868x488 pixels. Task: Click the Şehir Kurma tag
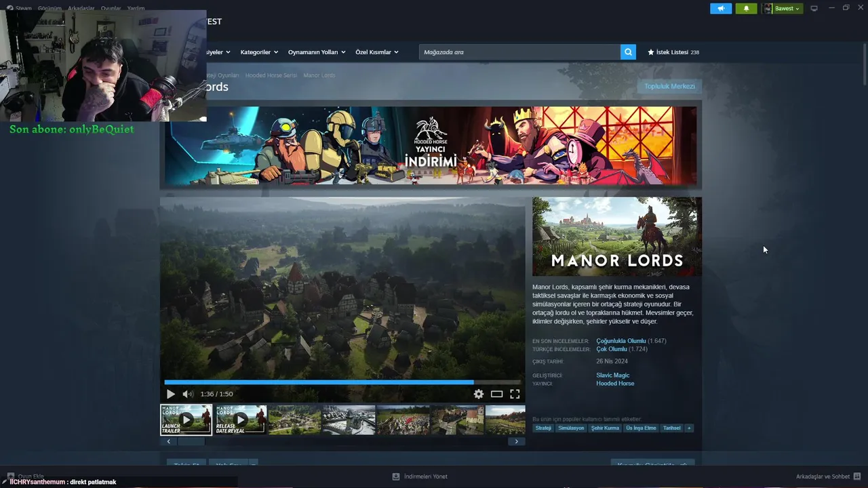pos(605,428)
